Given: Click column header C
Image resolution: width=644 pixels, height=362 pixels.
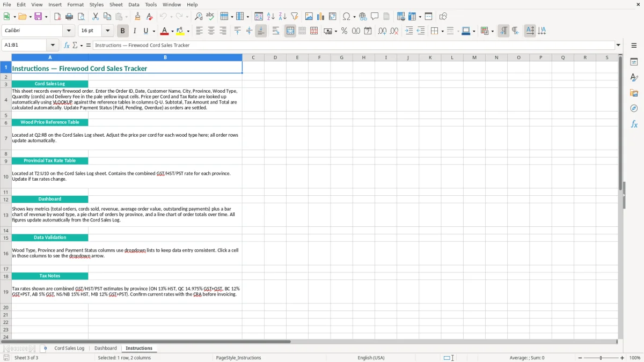Looking at the screenshot, I should pos(253,57).
